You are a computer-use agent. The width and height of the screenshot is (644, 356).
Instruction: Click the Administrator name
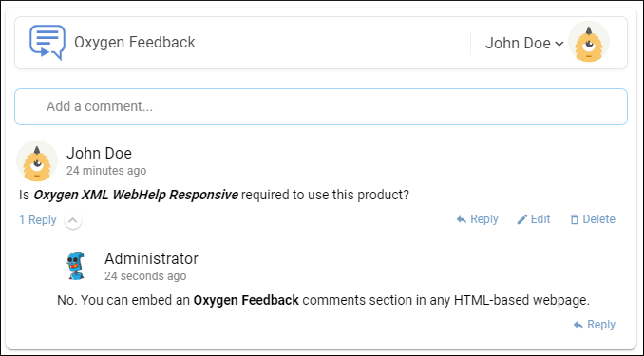[x=151, y=258]
